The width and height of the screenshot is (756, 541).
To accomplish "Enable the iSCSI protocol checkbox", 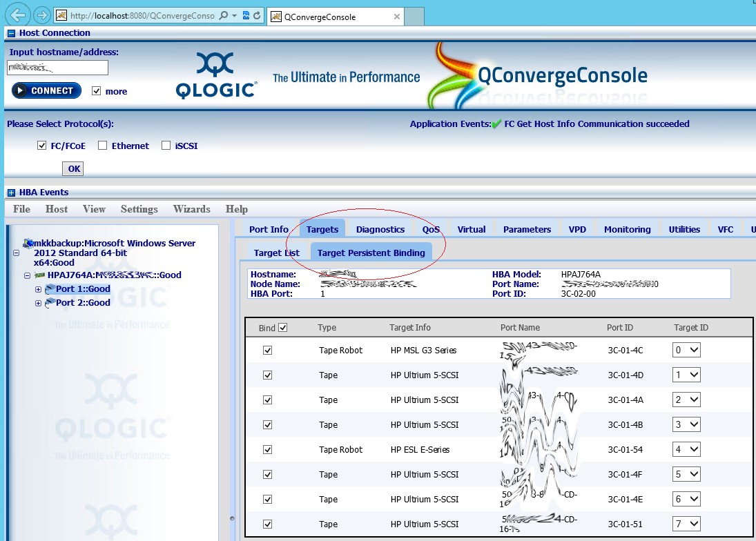I will [x=166, y=146].
